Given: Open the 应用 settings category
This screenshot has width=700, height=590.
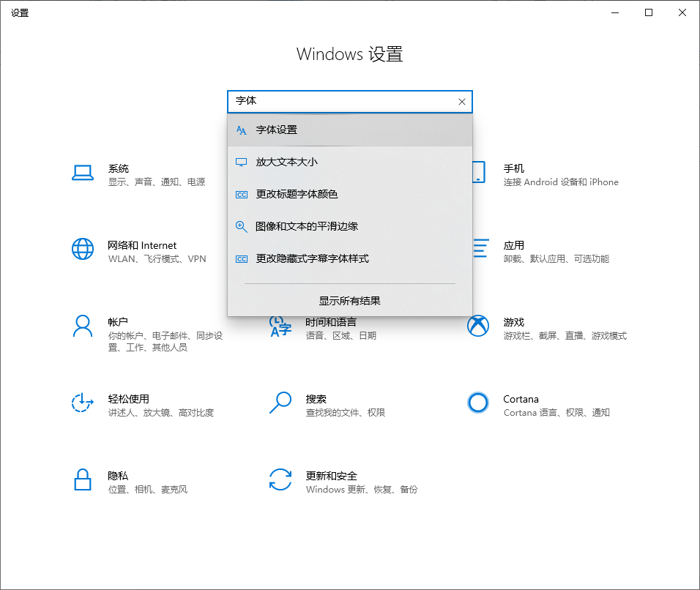Looking at the screenshot, I should pyautogui.click(x=514, y=245).
